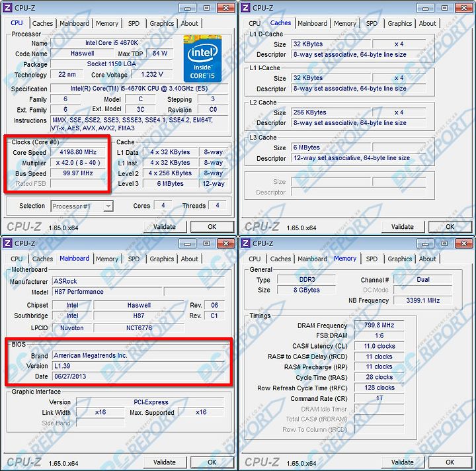Open About tab in the CPU window
Image resolution: width=476 pixels, height=471 pixels.
(190, 23)
